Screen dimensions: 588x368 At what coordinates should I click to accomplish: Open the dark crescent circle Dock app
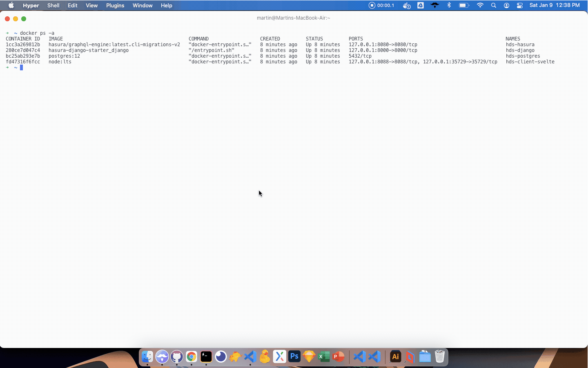(221, 357)
